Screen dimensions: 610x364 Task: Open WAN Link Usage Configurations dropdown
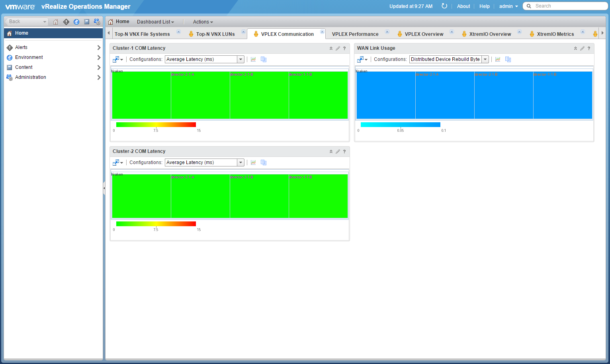485,59
